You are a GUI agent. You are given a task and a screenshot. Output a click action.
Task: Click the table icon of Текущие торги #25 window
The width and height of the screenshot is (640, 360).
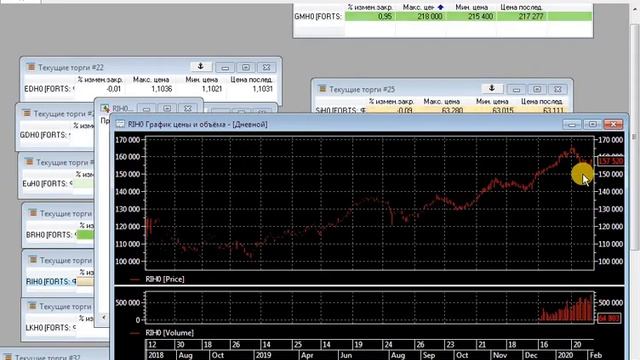322,89
